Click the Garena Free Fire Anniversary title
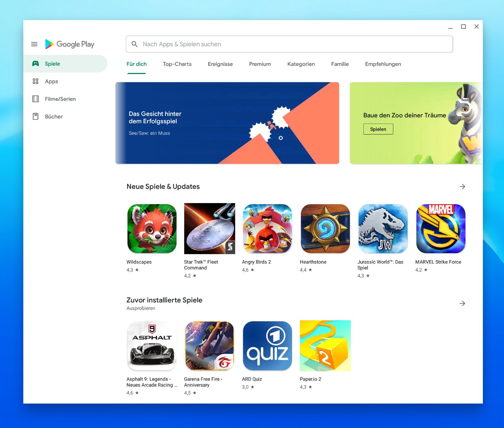 [203, 382]
